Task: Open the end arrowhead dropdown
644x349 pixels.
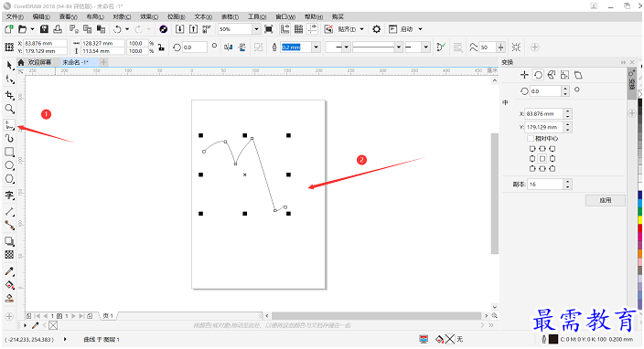Action: (x=426, y=48)
